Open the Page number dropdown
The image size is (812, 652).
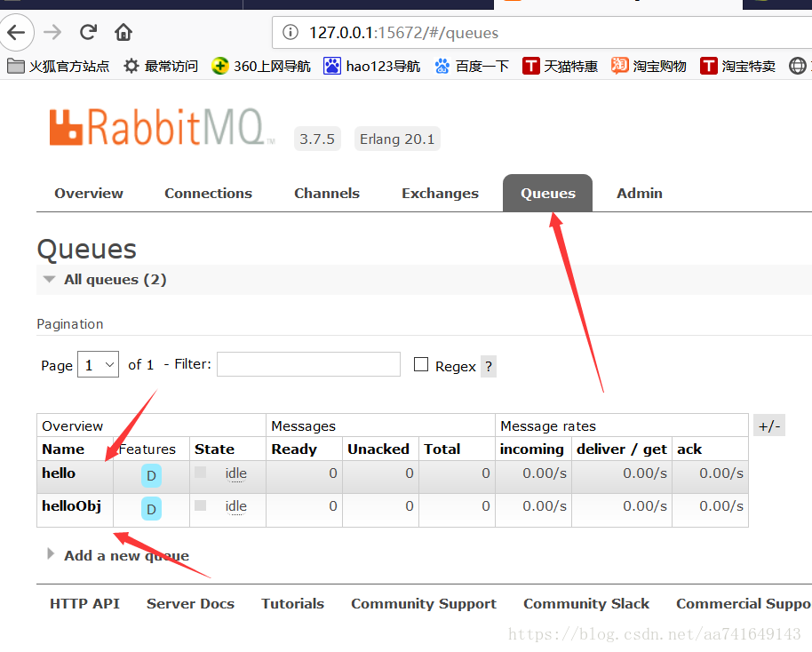tap(98, 364)
